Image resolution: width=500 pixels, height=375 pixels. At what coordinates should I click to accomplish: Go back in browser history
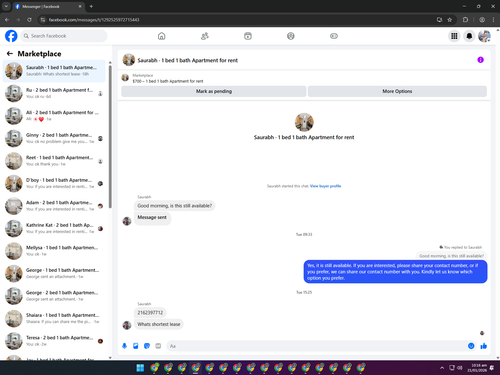(x=7, y=20)
